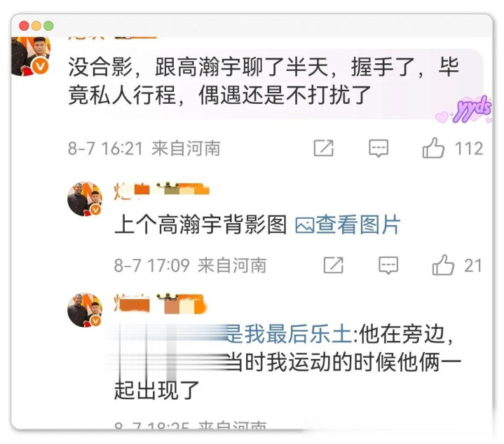The image size is (504, 444).
Task: Open avatar of the third reply author
Action: pyautogui.click(x=85, y=310)
